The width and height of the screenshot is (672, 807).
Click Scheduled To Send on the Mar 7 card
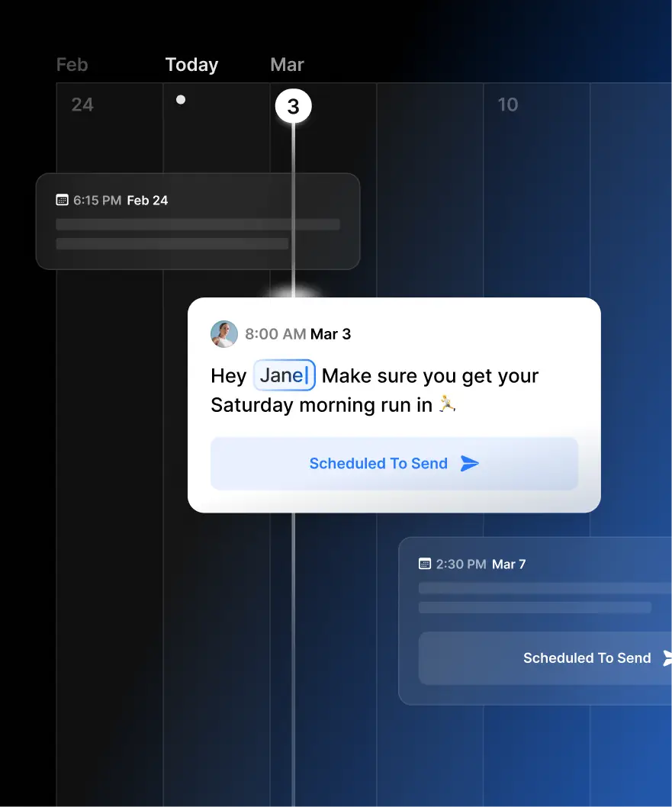[587, 657]
